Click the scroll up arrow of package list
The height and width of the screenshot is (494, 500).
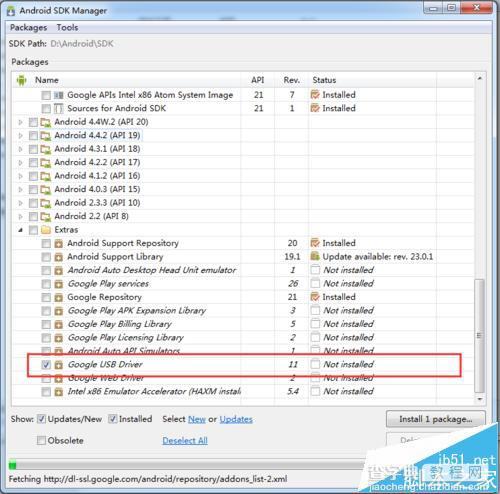pos(480,79)
